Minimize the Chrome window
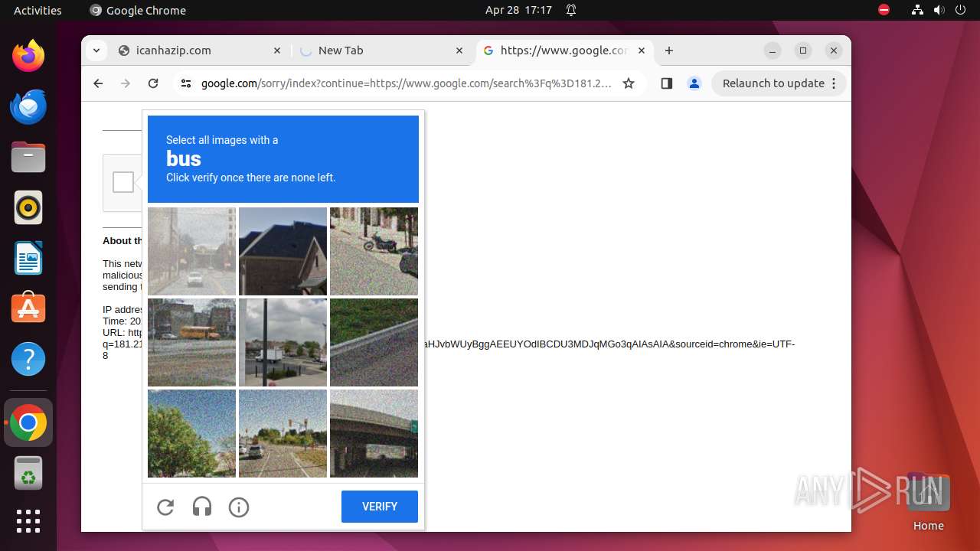Screen dimensions: 980x551 coord(773,51)
